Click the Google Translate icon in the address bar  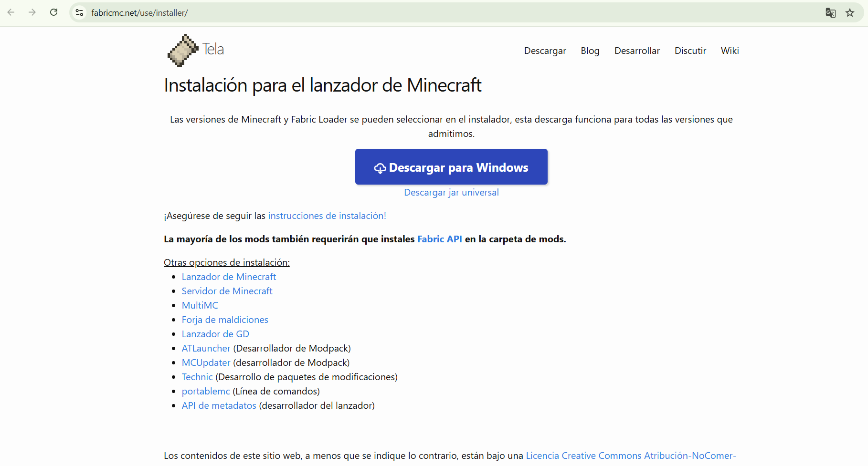(x=830, y=12)
